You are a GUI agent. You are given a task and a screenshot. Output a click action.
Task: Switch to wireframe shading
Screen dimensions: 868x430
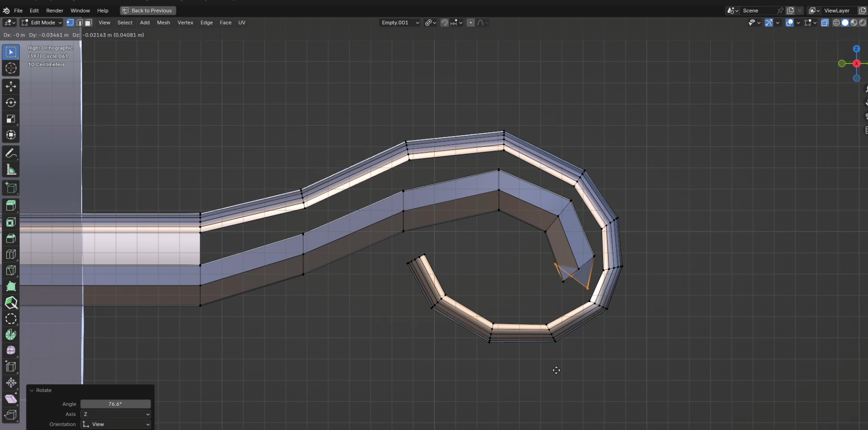pos(836,23)
